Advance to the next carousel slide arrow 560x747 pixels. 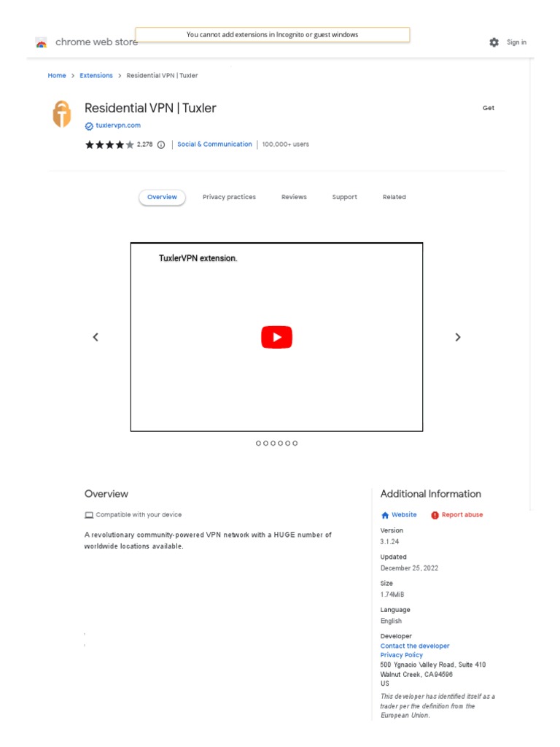[458, 337]
